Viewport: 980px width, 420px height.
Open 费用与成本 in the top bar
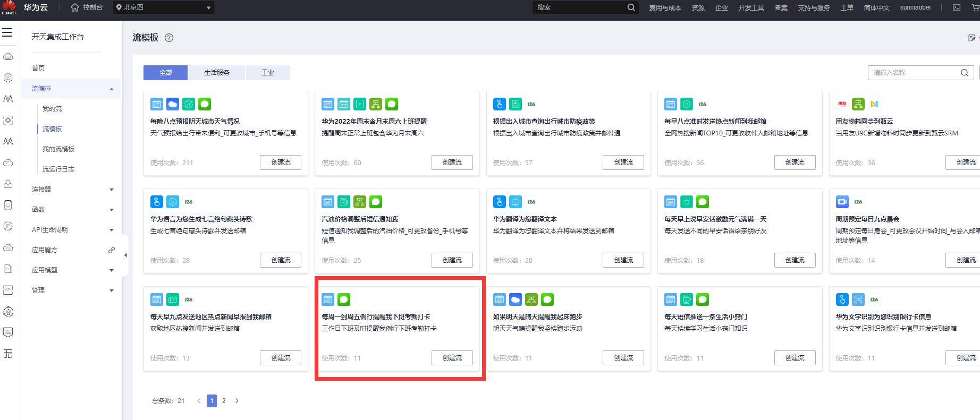pyautogui.click(x=665, y=7)
